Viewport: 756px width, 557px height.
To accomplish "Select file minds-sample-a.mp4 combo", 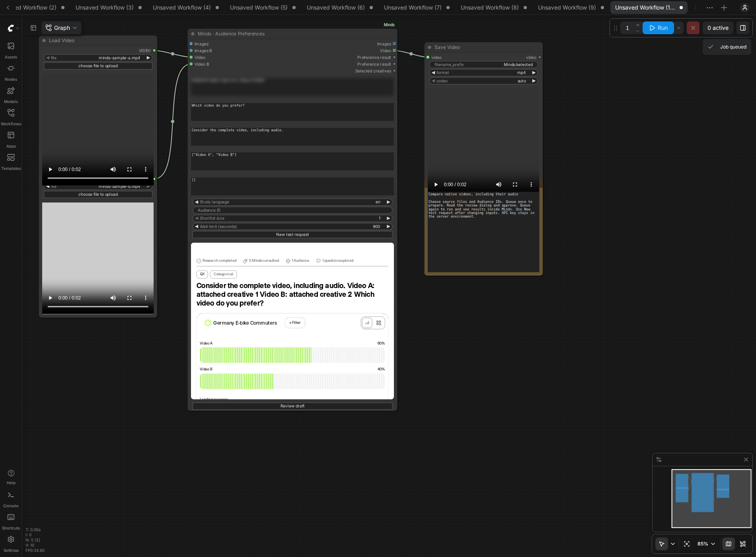I will 98,58.
